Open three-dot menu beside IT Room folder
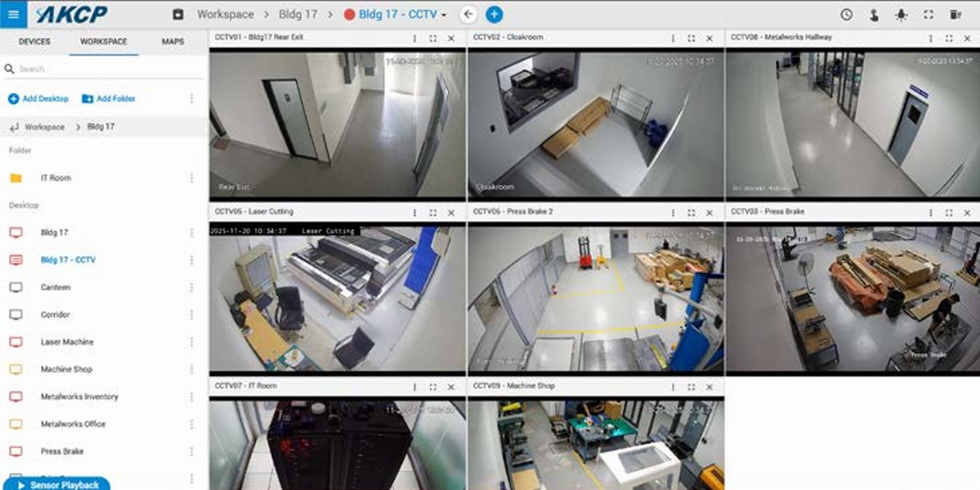The image size is (980, 490). tap(191, 178)
